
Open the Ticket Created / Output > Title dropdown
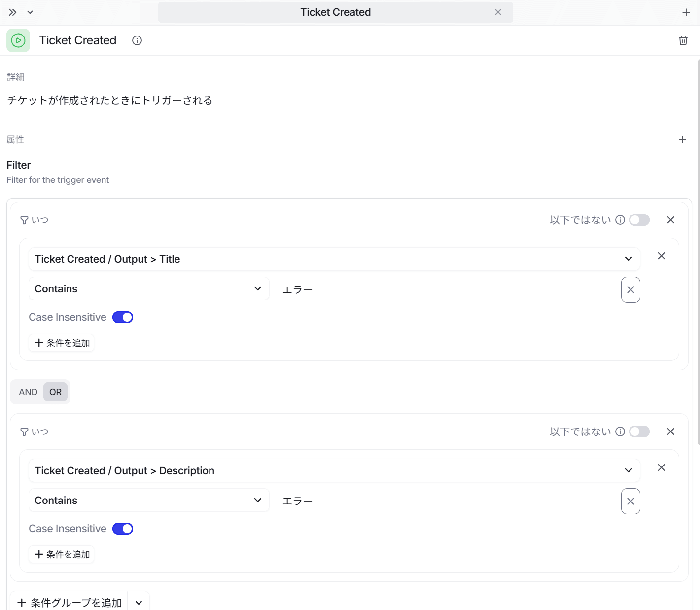click(x=334, y=259)
